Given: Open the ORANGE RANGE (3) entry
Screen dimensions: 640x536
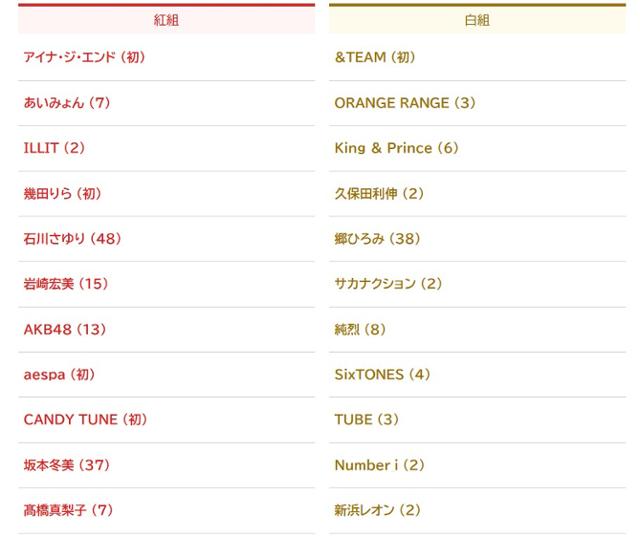Looking at the screenshot, I should [x=405, y=103].
